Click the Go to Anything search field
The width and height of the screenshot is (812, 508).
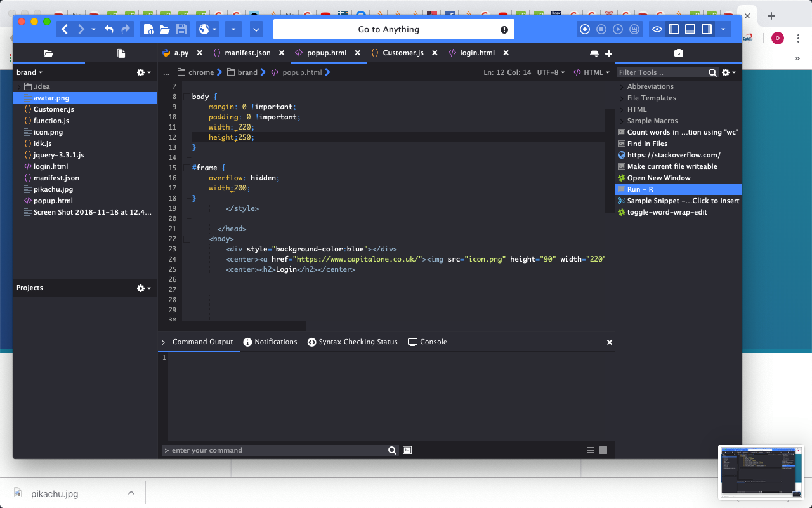pyautogui.click(x=388, y=29)
